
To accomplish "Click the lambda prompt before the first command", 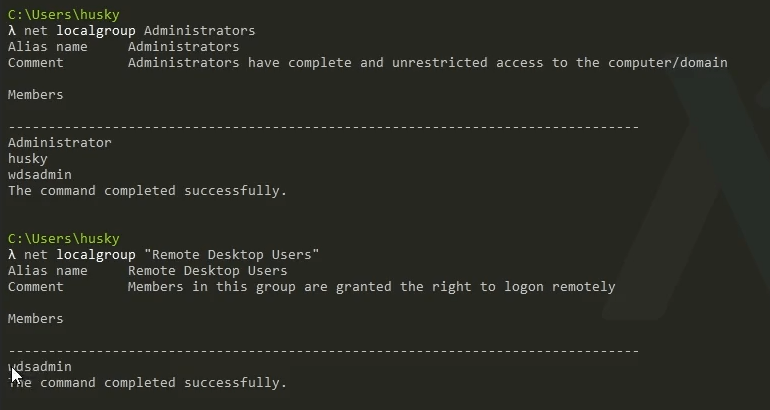I will (x=12, y=31).
